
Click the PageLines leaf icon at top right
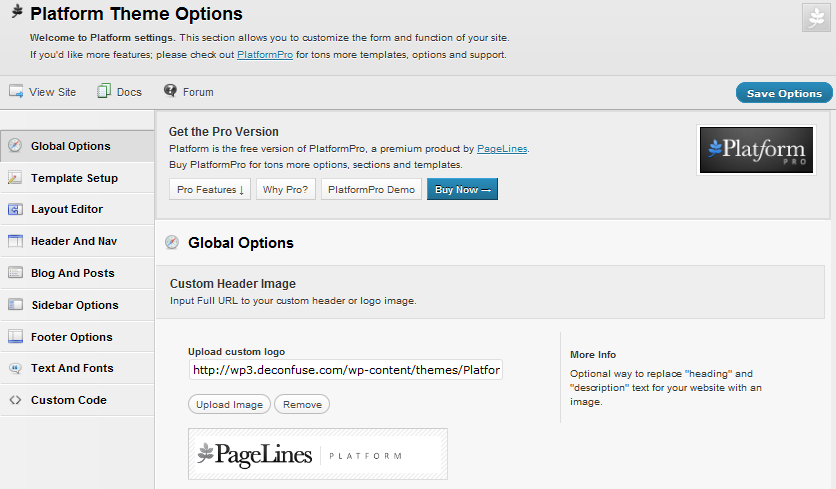click(816, 18)
